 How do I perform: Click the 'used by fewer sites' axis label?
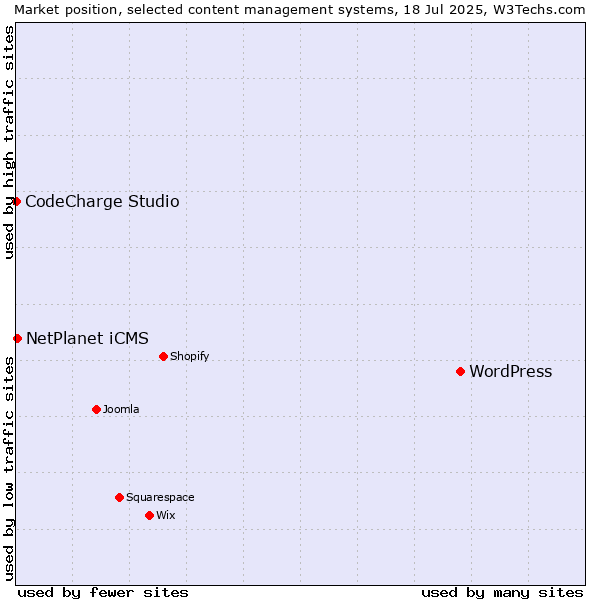pyautogui.click(x=103, y=593)
